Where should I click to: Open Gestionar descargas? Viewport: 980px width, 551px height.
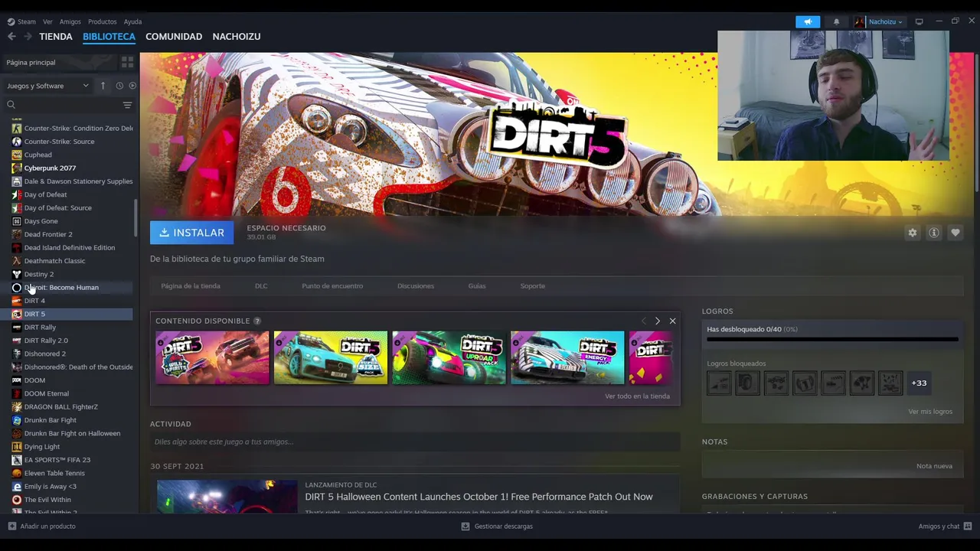(497, 526)
